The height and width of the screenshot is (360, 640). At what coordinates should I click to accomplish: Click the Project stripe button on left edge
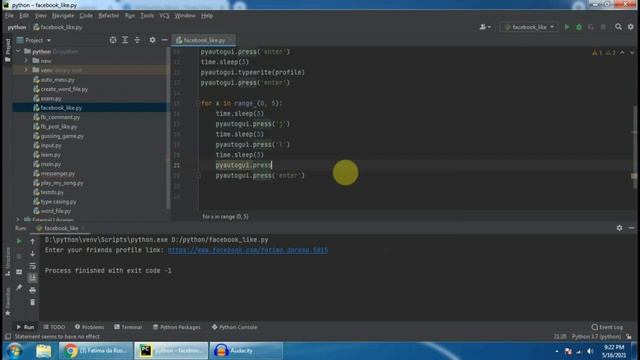(x=7, y=51)
